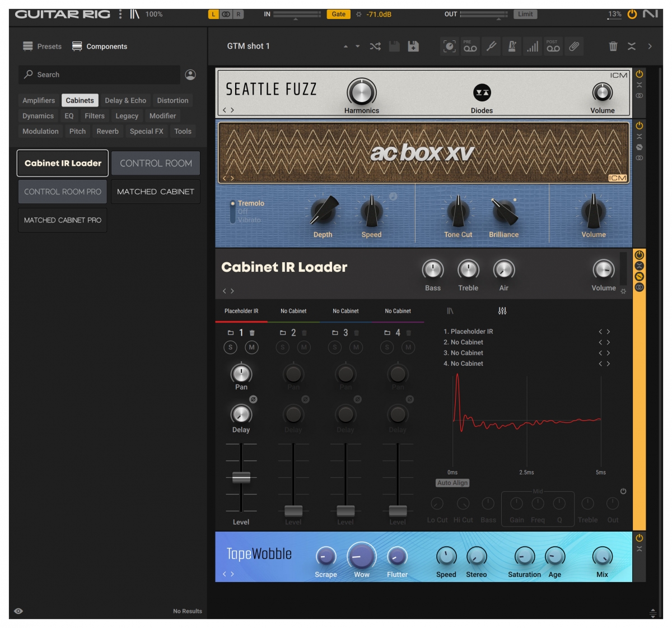The image size is (672, 628).
Task: Delete IR in slot 1 trash icon
Action: pyautogui.click(x=252, y=333)
